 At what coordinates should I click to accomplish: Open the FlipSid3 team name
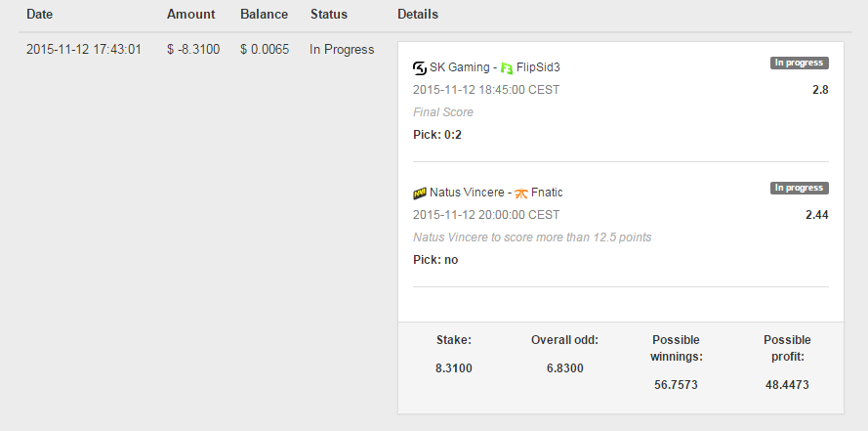538,67
